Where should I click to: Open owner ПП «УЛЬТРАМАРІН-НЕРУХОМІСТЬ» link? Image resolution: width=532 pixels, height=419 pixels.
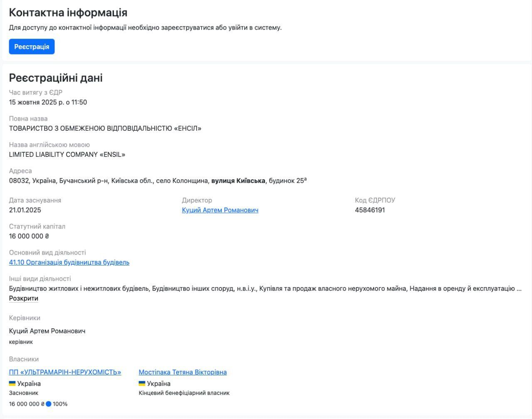click(65, 372)
